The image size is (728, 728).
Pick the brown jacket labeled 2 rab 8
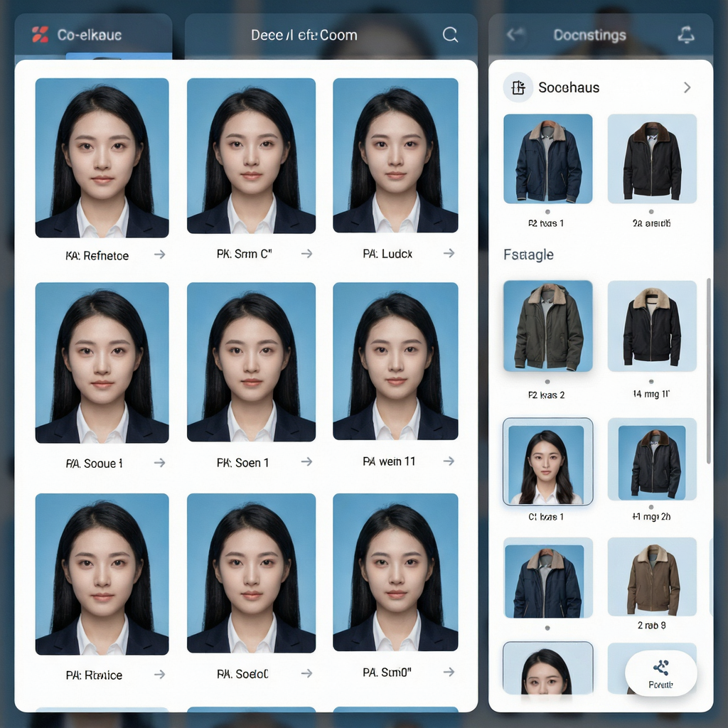pyautogui.click(x=652, y=577)
